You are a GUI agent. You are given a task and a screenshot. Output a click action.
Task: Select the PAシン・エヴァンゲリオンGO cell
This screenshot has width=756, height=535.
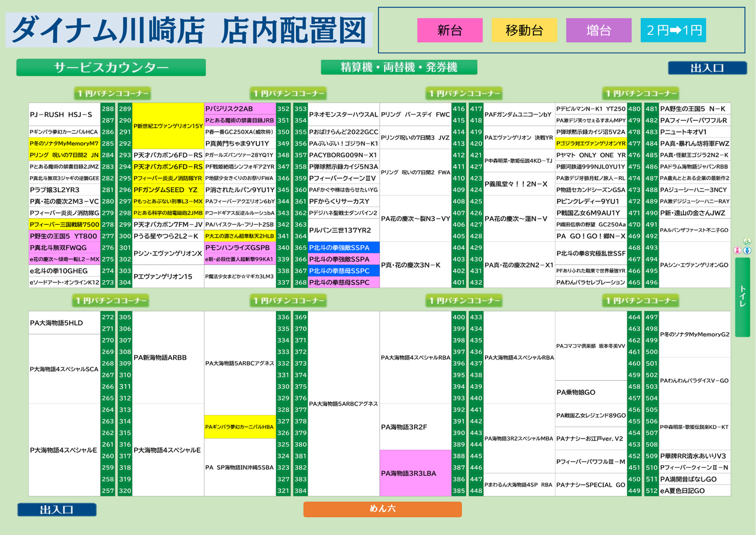click(695, 265)
